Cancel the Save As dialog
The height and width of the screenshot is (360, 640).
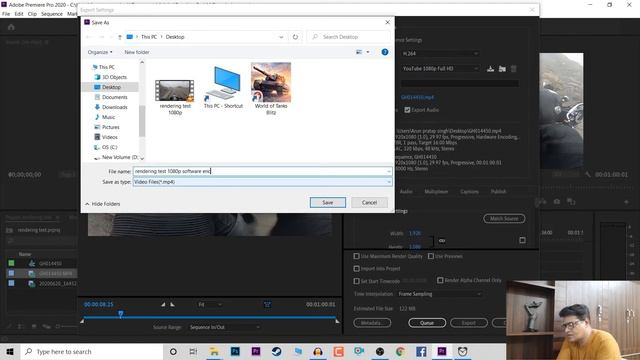click(369, 202)
